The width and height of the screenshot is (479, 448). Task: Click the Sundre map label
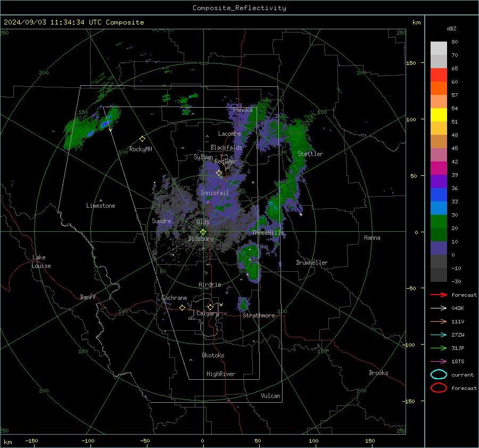[161, 221]
